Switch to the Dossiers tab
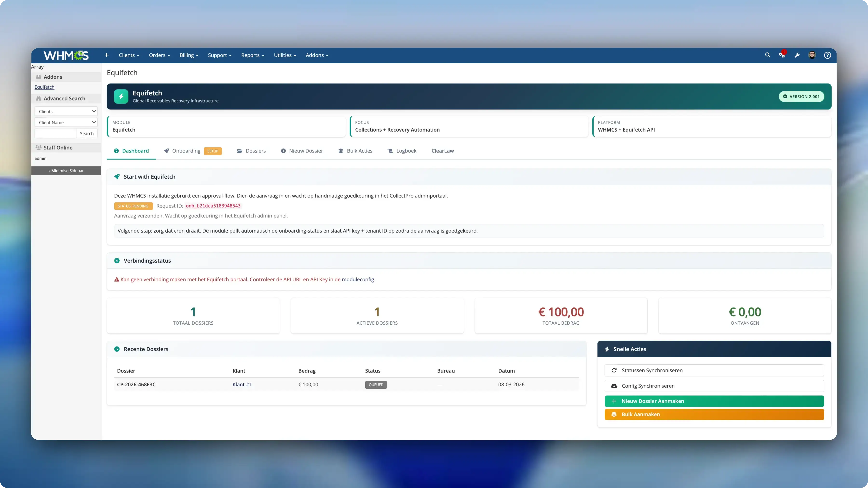This screenshot has height=488, width=868. click(x=251, y=151)
